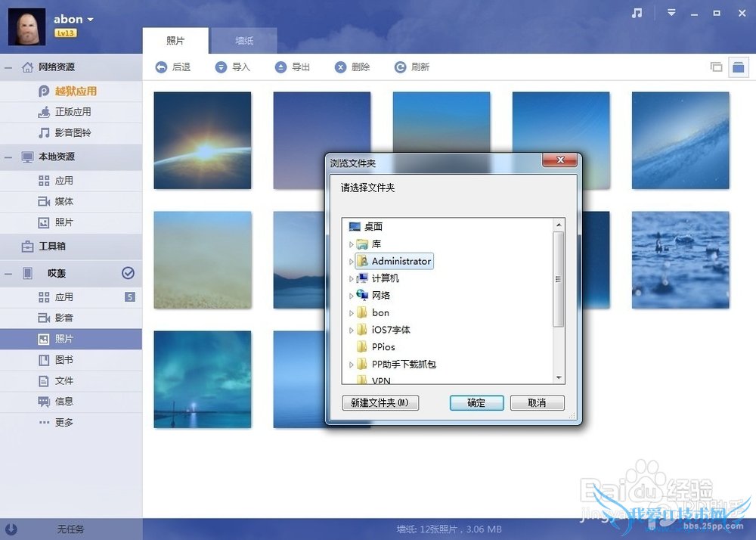This screenshot has width=756, height=540.
Task: Collapse the 本地资源 section
Action: [8, 157]
